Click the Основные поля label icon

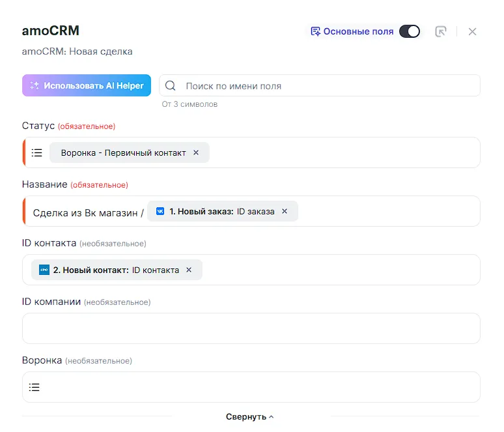click(x=315, y=31)
